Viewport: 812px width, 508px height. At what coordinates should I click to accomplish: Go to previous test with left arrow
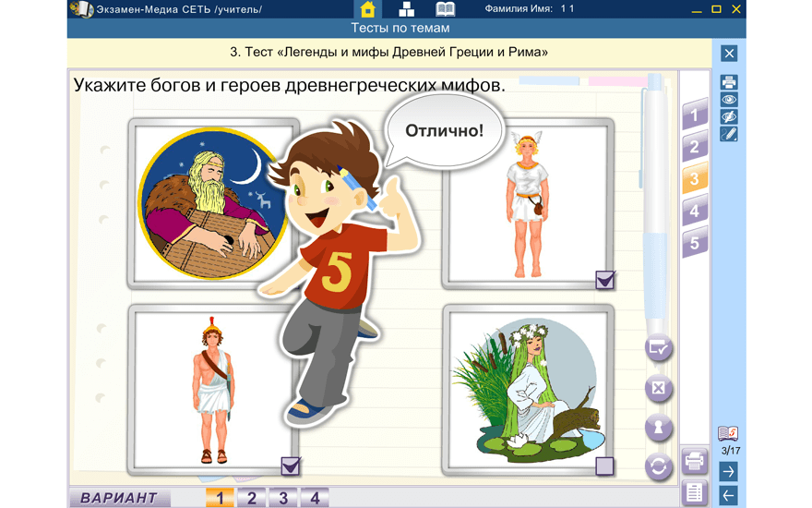[729, 495]
